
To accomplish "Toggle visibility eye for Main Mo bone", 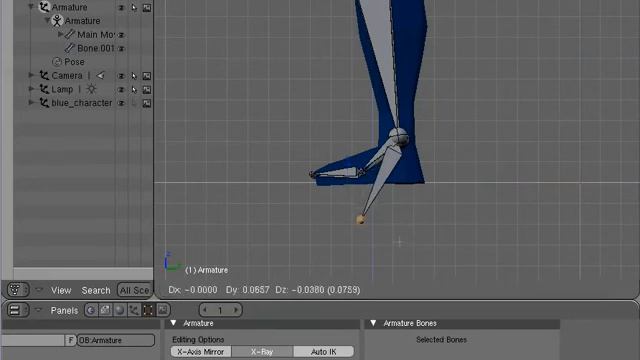I will [x=121, y=35].
